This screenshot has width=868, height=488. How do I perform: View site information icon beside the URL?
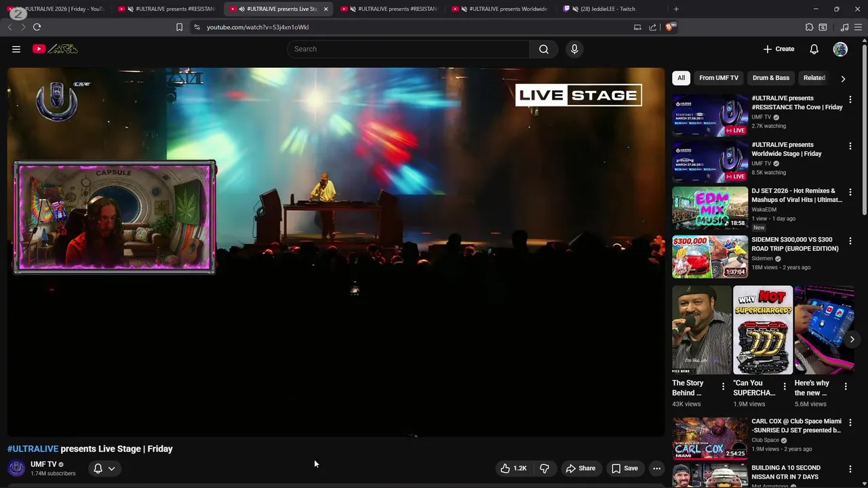click(197, 27)
